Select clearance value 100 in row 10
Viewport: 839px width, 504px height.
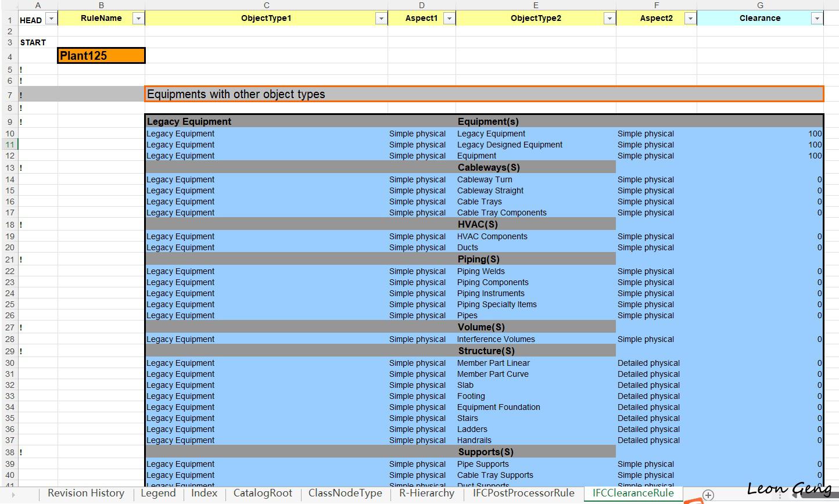pos(760,134)
